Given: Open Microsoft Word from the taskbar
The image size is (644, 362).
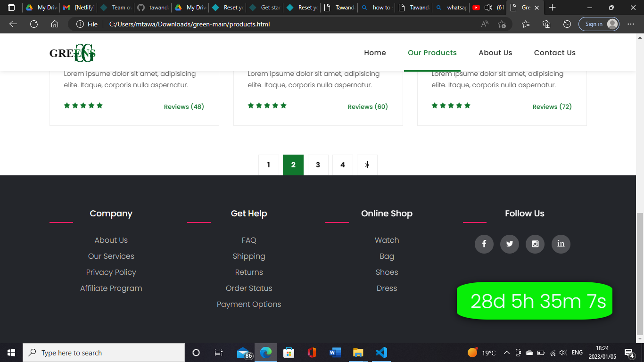Looking at the screenshot, I should [x=335, y=353].
